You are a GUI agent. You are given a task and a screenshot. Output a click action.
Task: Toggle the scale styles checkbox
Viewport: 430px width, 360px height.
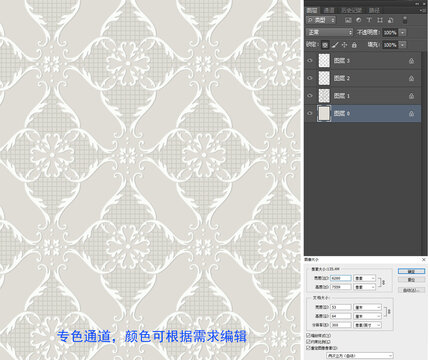tap(308, 336)
